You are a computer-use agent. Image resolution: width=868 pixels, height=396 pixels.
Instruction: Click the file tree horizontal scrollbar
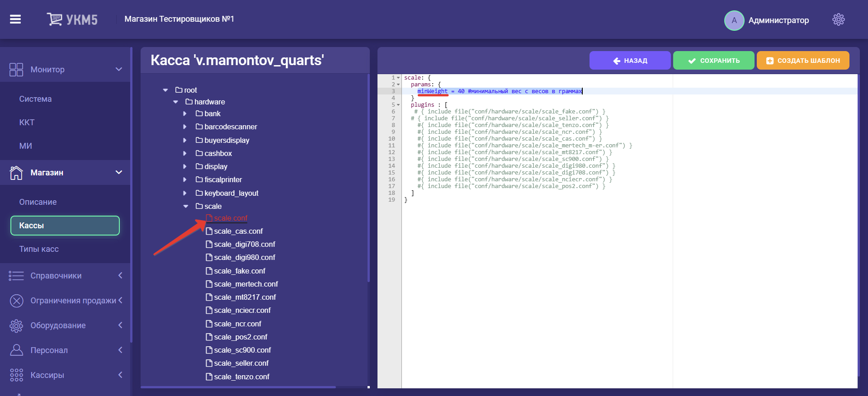[x=238, y=387]
